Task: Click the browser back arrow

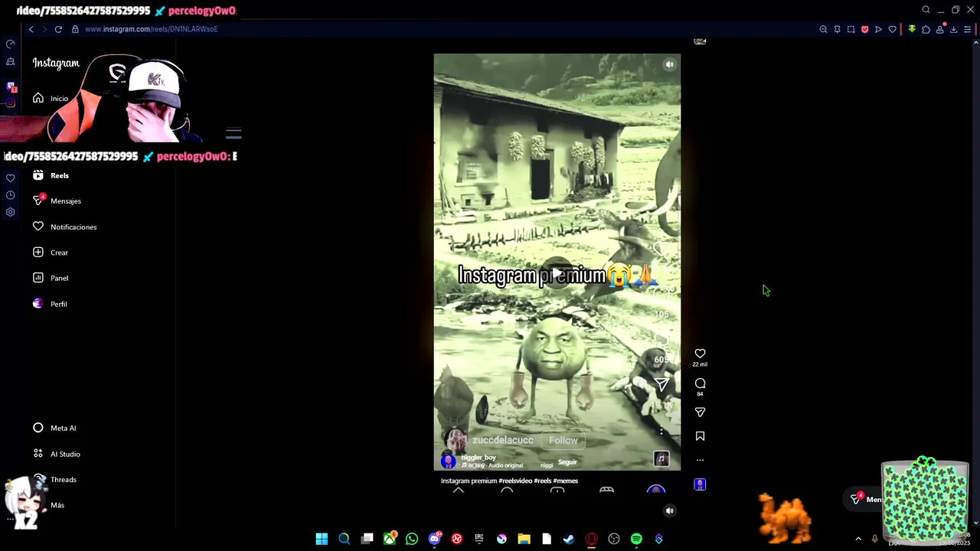Action: [x=31, y=29]
